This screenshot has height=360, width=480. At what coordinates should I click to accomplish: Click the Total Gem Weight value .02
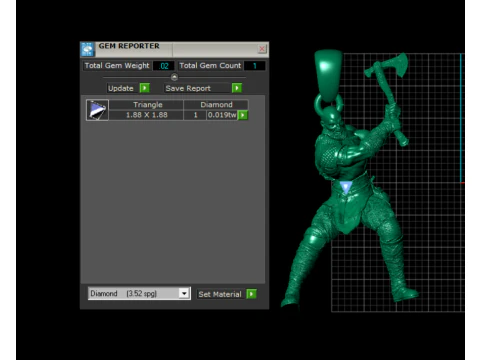click(x=163, y=66)
